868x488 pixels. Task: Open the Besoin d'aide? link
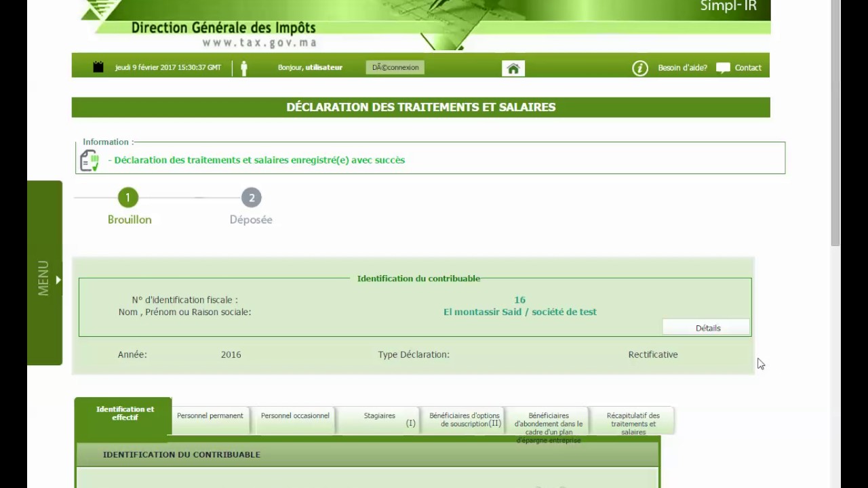[x=682, y=68]
